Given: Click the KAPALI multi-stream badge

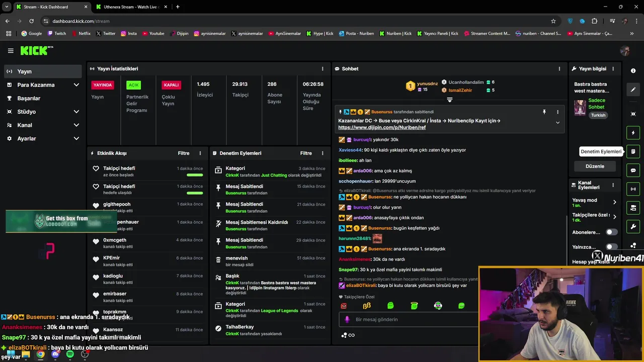Looking at the screenshot, I should point(171,85).
